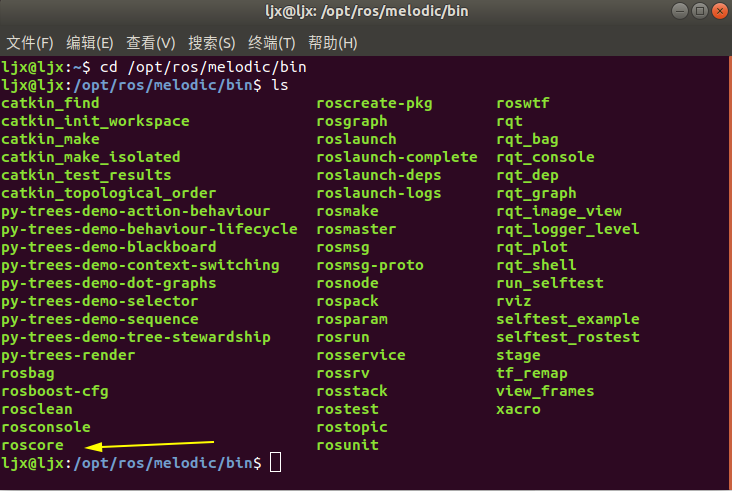Image resolution: width=732 pixels, height=491 pixels.
Task: Click the rosstack entry
Action: pyautogui.click(x=352, y=391)
